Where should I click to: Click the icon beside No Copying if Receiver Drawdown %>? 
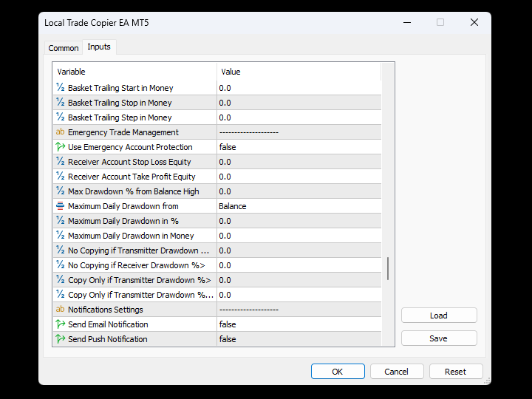(x=61, y=265)
